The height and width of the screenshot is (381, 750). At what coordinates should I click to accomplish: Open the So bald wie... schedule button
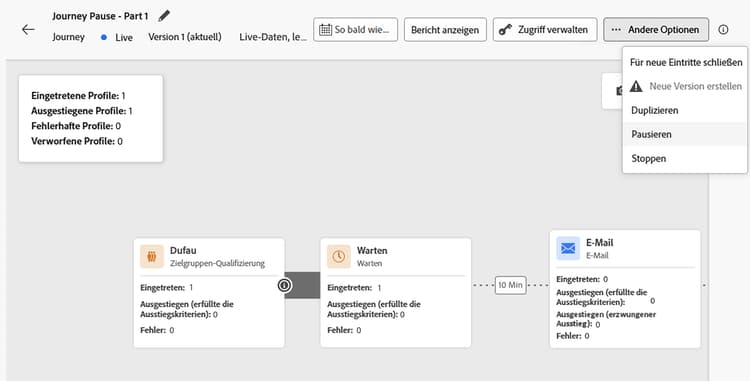tap(355, 30)
